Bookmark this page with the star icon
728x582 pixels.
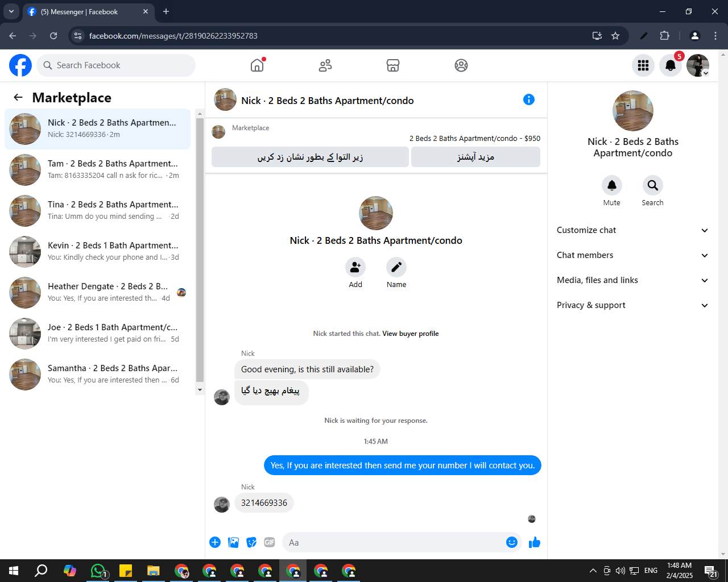coord(615,36)
